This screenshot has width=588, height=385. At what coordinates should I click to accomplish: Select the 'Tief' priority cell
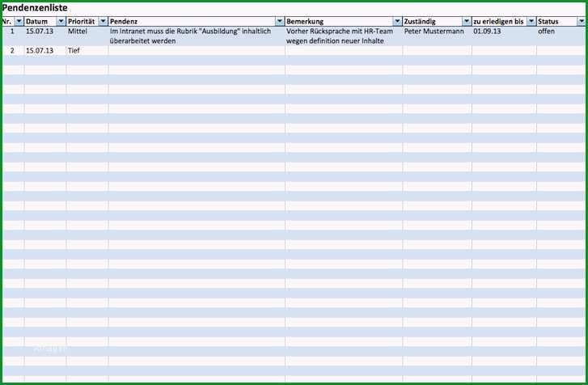(x=87, y=51)
